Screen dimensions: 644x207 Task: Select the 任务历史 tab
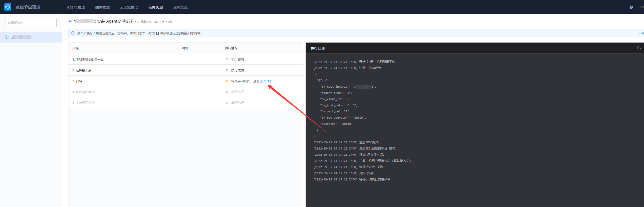[156, 7]
